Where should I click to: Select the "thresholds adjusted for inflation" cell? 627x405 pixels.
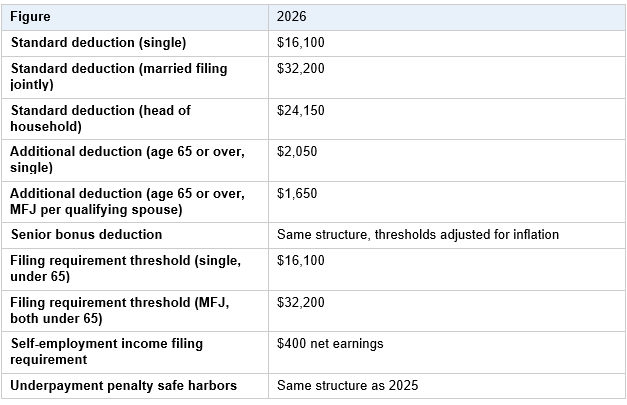[417, 235]
